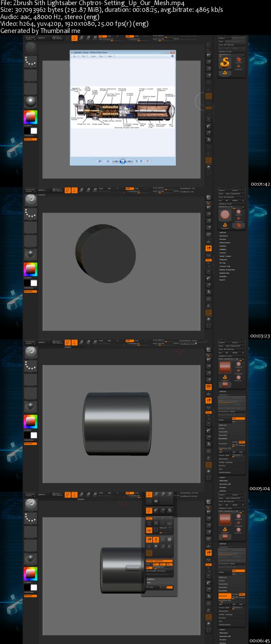Click Draw icon in 00:06:45 Transform popup
The height and width of the screenshot is (644, 271).
[149, 494]
